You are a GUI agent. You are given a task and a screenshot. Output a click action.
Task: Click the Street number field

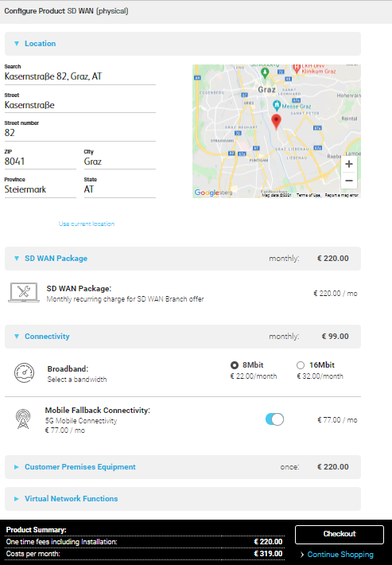(x=80, y=133)
